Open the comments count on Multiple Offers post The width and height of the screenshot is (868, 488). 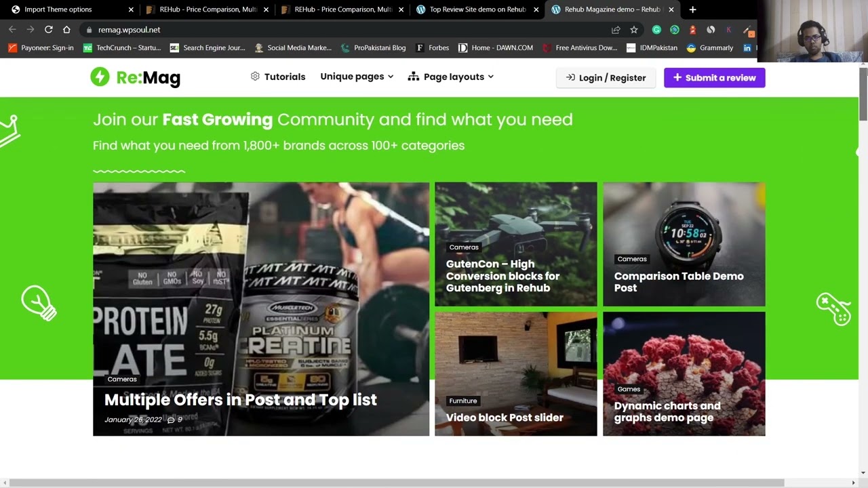[x=175, y=420]
